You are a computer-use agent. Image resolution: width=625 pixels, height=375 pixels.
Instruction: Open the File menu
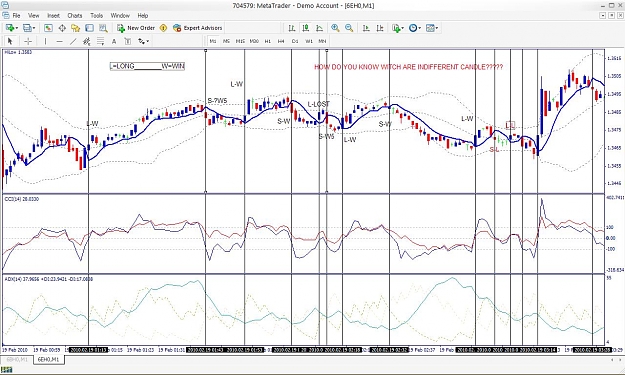pos(16,16)
